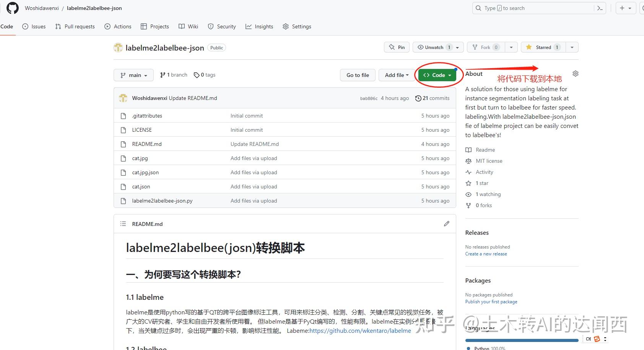Open the Pull requests tab
This screenshot has width=644, height=350.
click(x=75, y=26)
